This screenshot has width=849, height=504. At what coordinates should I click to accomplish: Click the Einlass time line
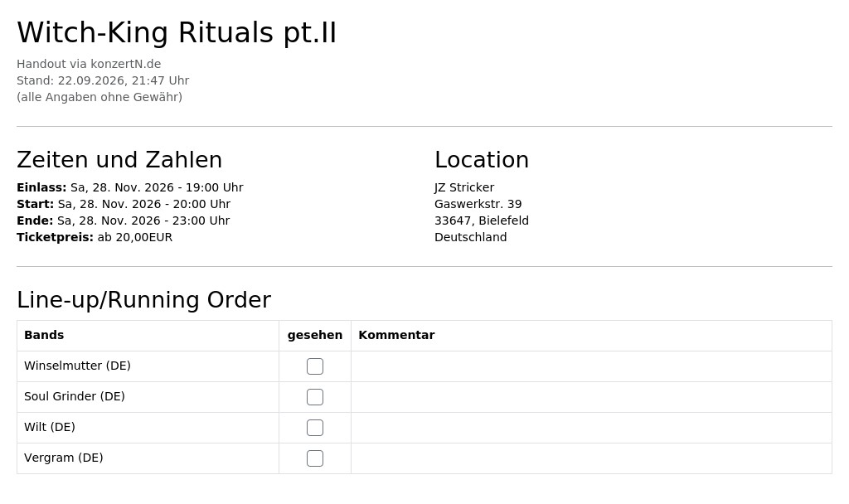pyautogui.click(x=130, y=187)
